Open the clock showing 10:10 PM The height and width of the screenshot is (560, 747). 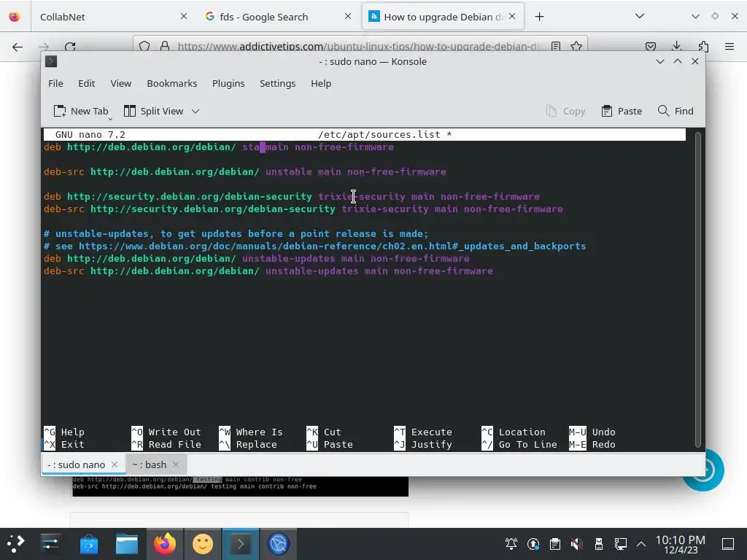[x=681, y=544]
